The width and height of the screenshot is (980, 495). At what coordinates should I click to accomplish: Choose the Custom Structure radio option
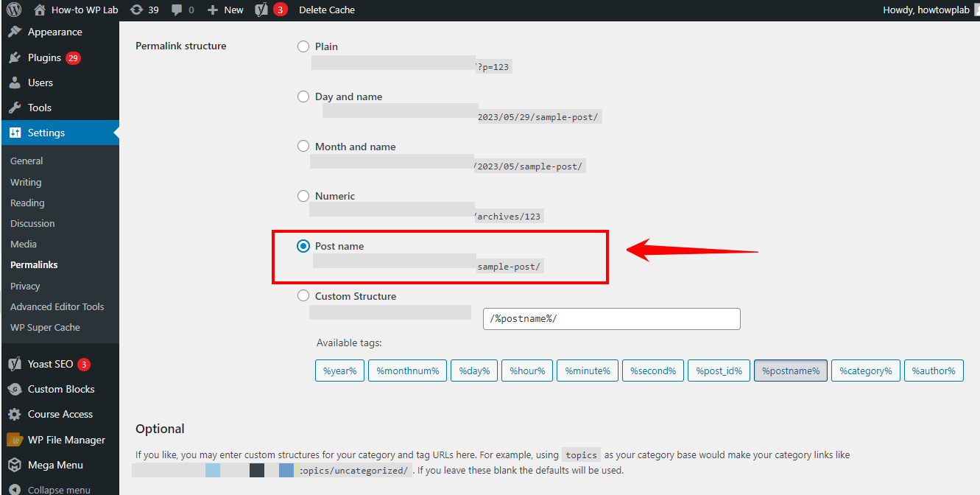303,296
